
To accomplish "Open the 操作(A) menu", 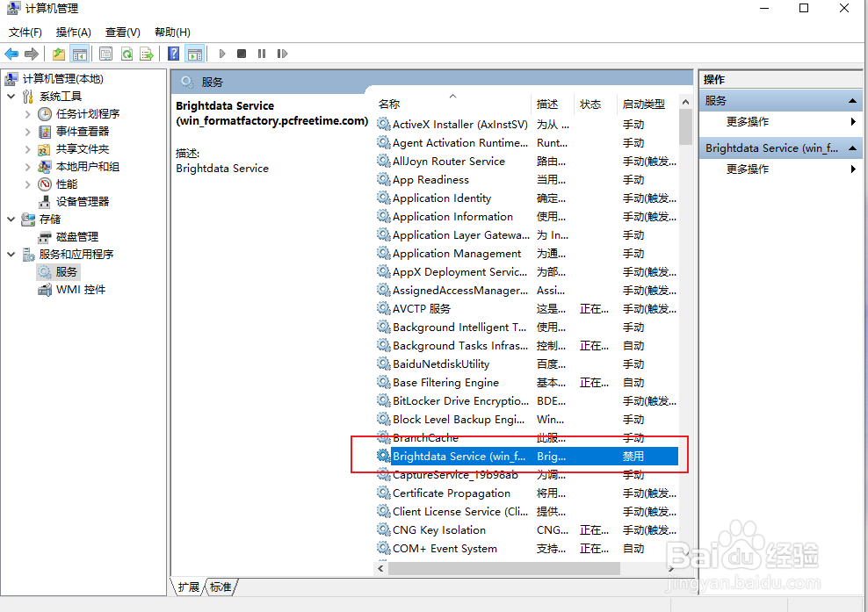I will 74,32.
